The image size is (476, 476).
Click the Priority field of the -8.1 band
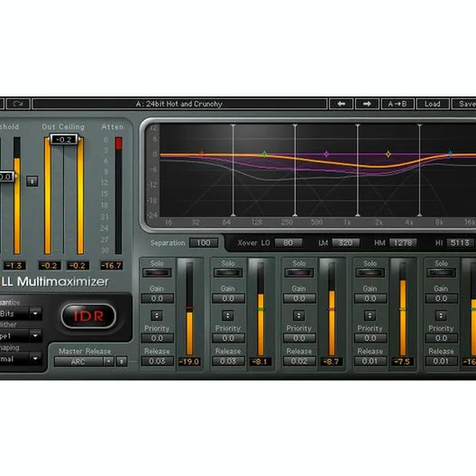(228, 338)
